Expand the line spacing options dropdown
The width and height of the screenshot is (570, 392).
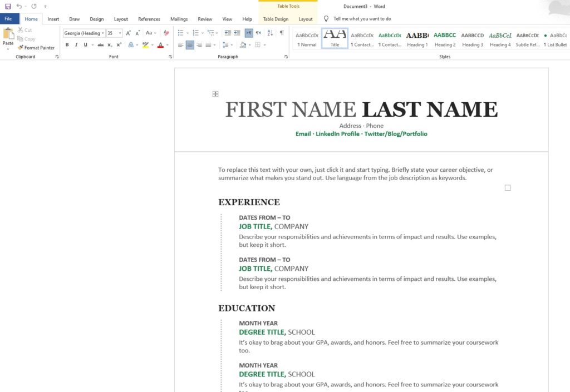tap(232, 45)
